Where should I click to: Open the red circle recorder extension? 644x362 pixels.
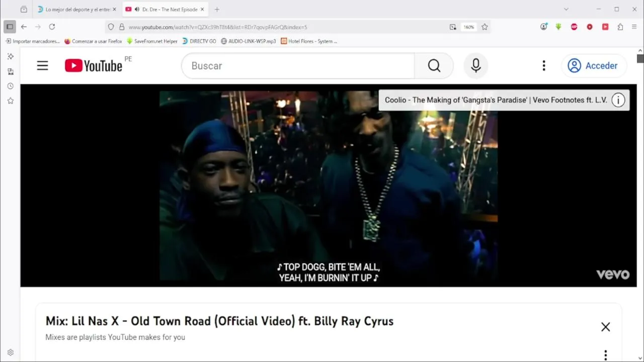[x=590, y=27]
